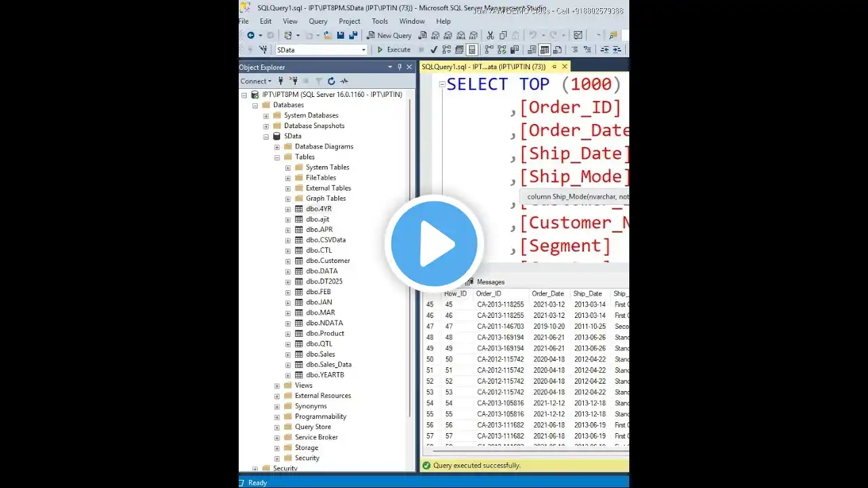
Task: Click the Disconnect plug icon
Action: click(x=294, y=81)
